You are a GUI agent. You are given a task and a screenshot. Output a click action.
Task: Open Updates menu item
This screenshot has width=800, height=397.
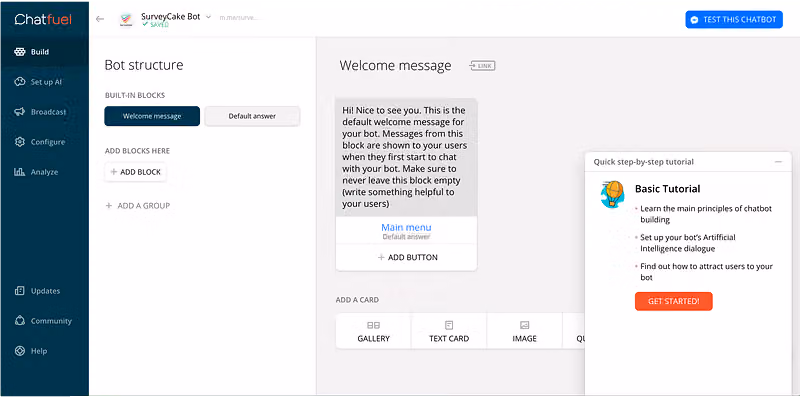pyautogui.click(x=44, y=291)
